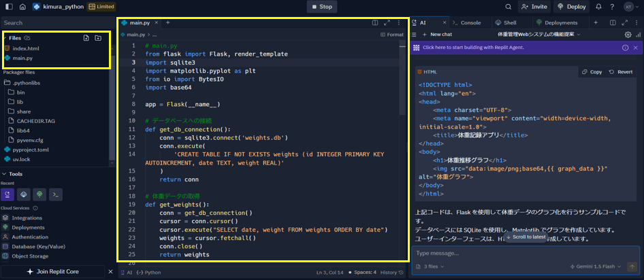Toggle the left sidebar panel icon
The height and width of the screenshot is (280, 644).
coord(9,7)
